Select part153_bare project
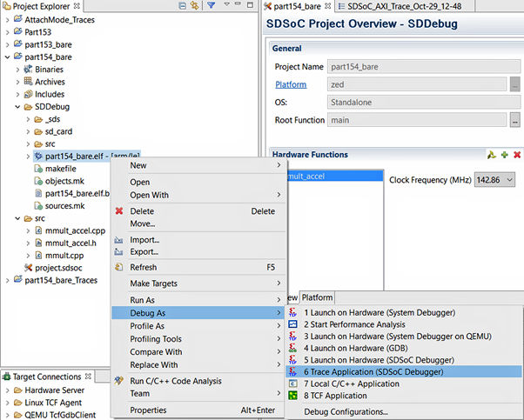The width and height of the screenshot is (524, 420). click(48, 44)
